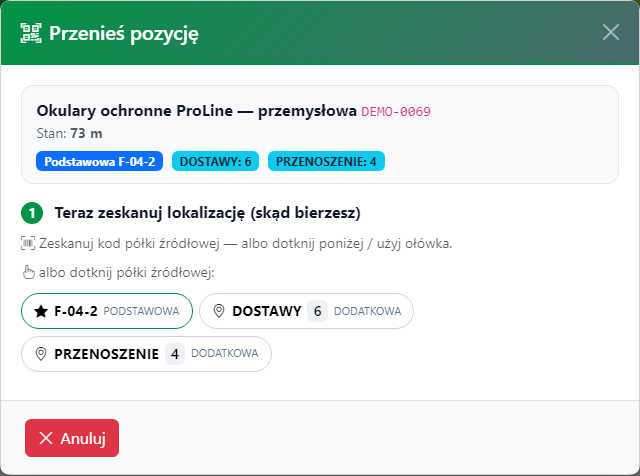Screen dimensions: 640x476
Task: Click the QR code icon in header
Action: point(31,33)
